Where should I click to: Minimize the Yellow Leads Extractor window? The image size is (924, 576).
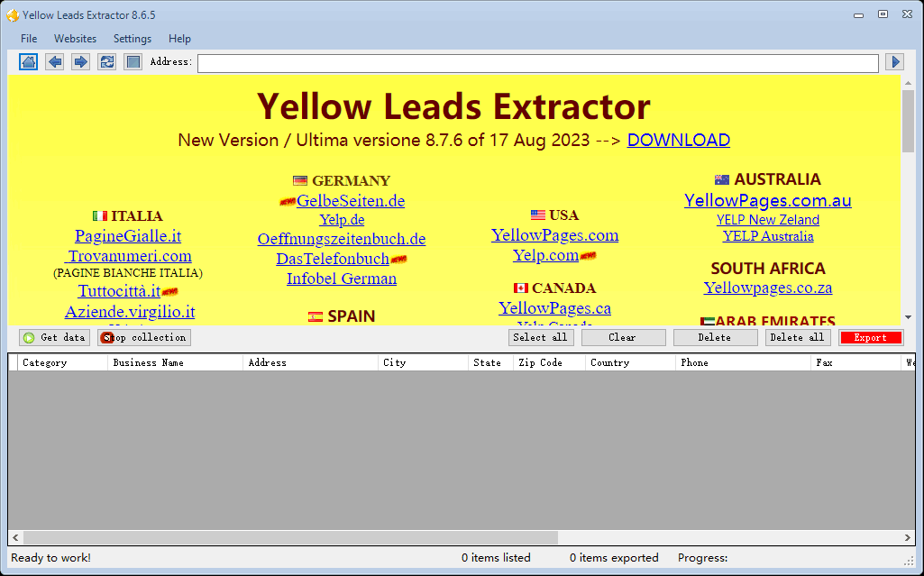point(858,14)
